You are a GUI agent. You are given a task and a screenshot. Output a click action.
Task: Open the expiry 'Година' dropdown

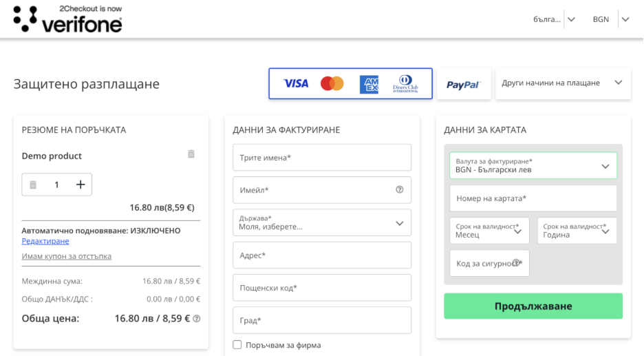pos(577,231)
